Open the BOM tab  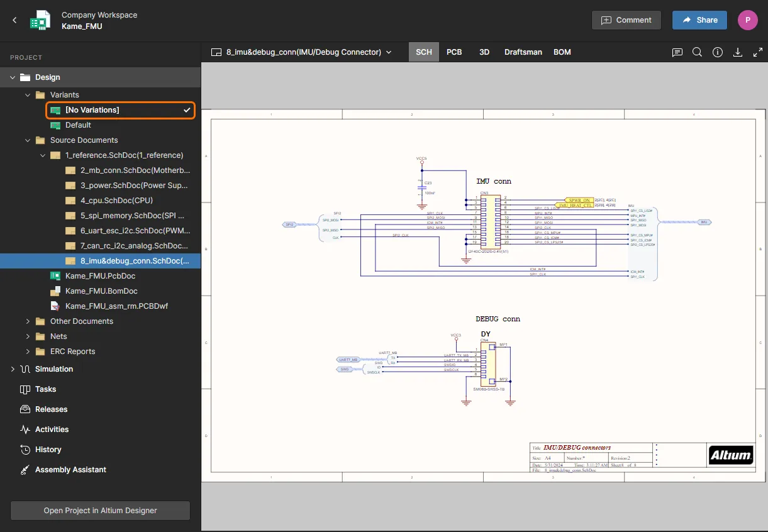click(x=562, y=52)
